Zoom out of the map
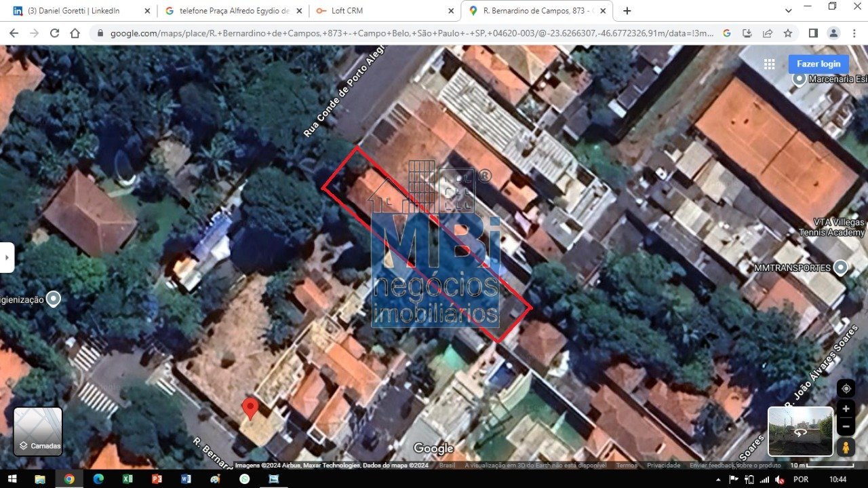868x488 pixels. pos(846,427)
